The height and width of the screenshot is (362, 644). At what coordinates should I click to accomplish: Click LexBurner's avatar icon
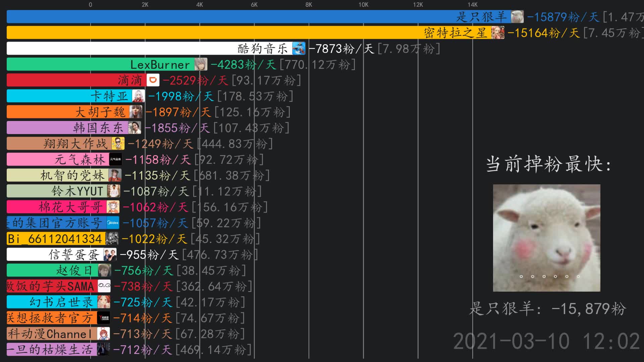tap(201, 64)
